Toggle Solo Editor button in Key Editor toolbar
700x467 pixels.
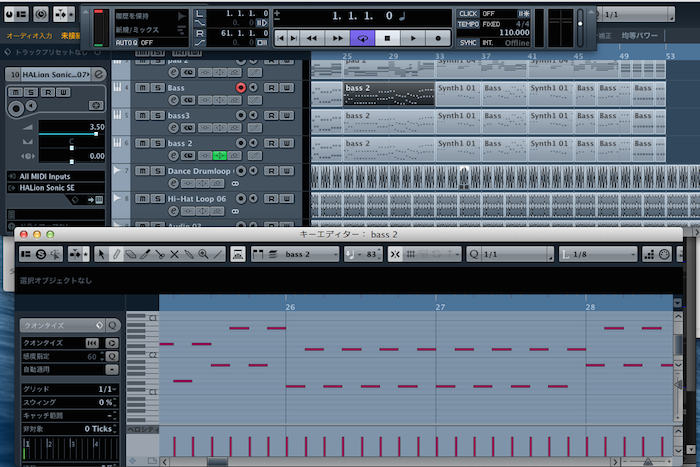pyautogui.click(x=41, y=254)
